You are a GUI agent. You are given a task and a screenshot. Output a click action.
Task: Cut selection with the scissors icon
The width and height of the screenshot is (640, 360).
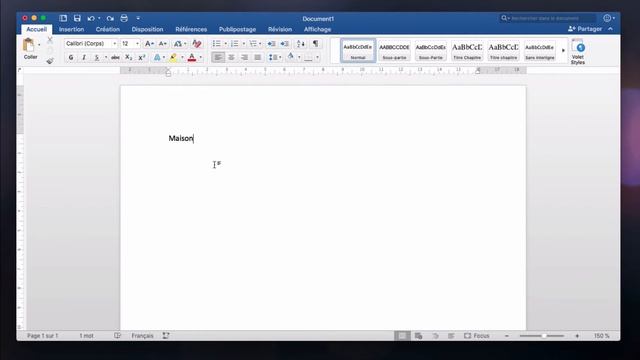click(x=50, y=40)
